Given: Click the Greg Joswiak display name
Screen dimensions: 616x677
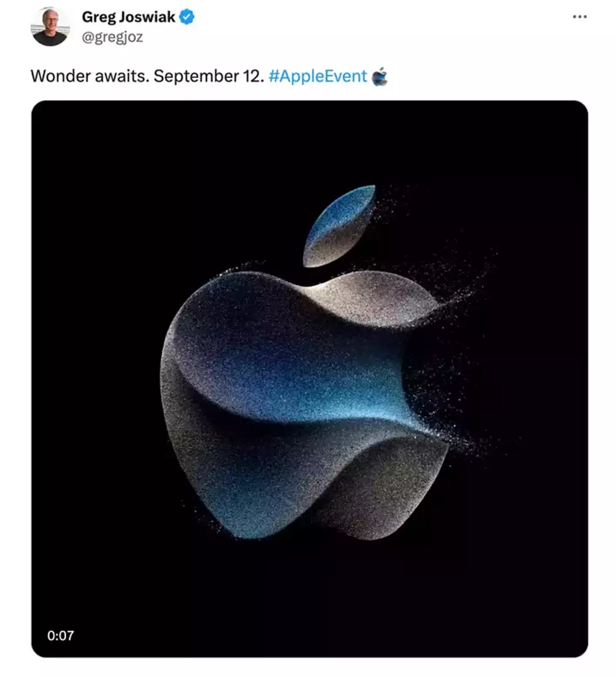Looking at the screenshot, I should point(128,17).
